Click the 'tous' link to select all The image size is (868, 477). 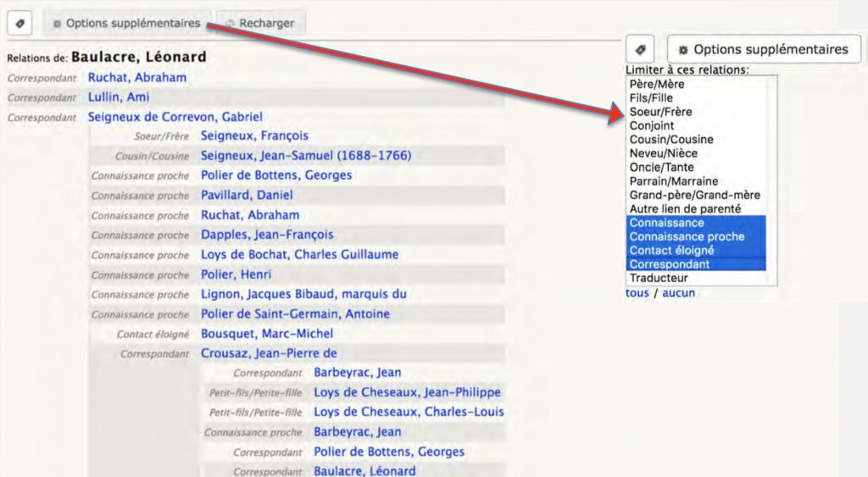tap(637, 293)
